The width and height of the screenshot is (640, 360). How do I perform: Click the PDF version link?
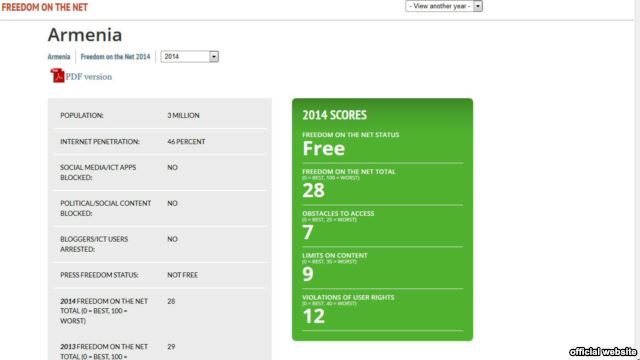point(89,77)
